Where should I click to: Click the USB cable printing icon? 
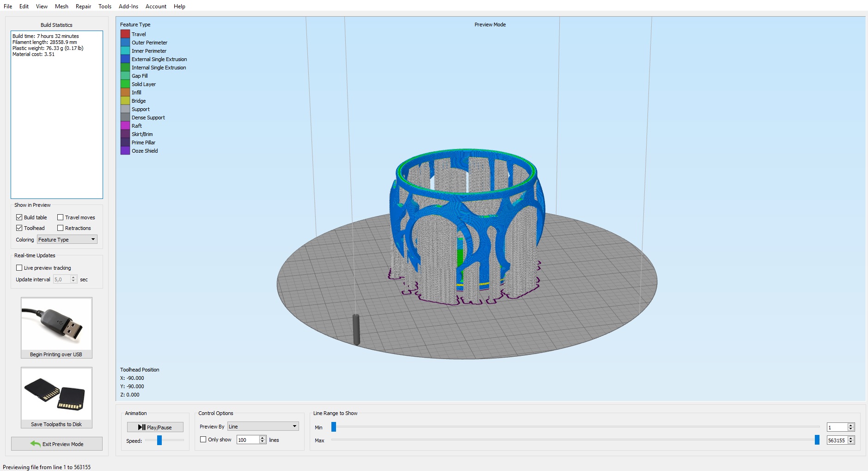56,324
